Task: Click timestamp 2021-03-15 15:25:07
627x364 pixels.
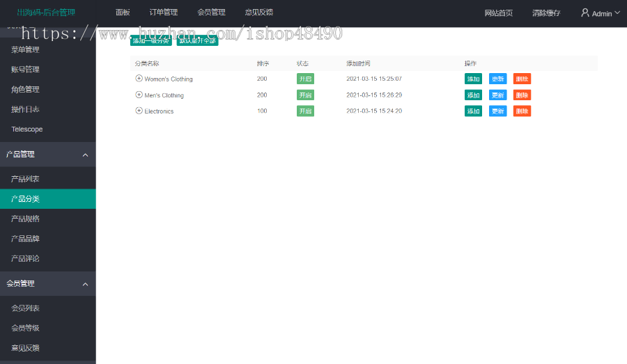Action: 374,79
